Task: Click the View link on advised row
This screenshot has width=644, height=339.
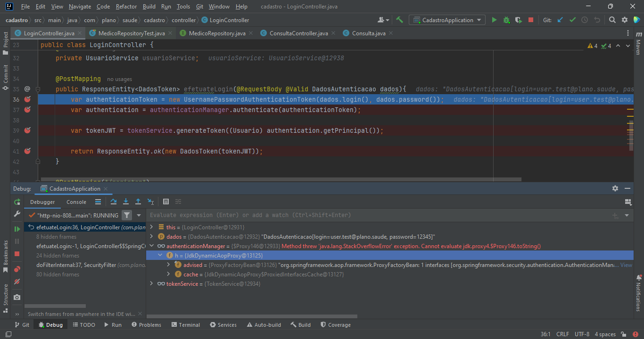Action: click(x=626, y=265)
